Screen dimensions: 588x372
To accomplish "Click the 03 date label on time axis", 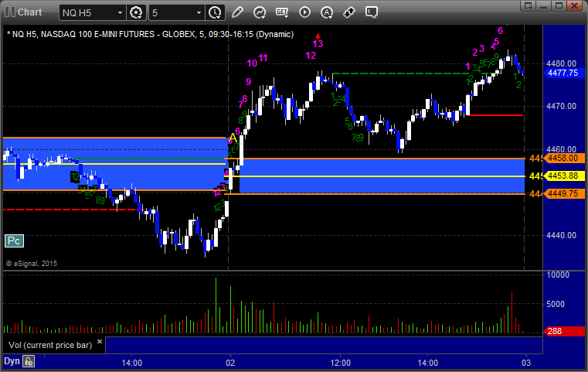I will [x=526, y=363].
